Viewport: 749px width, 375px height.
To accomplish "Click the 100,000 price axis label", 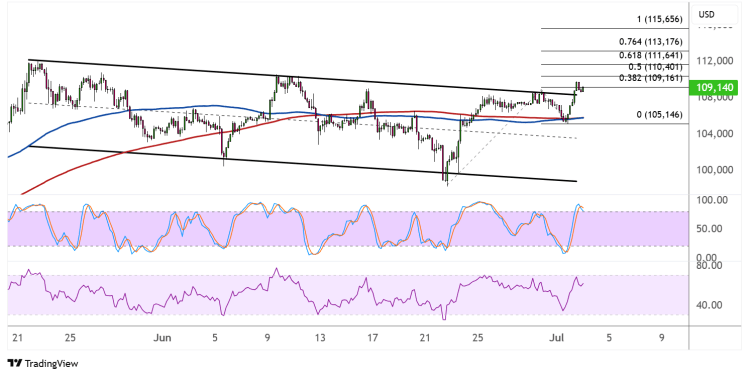I will click(715, 170).
